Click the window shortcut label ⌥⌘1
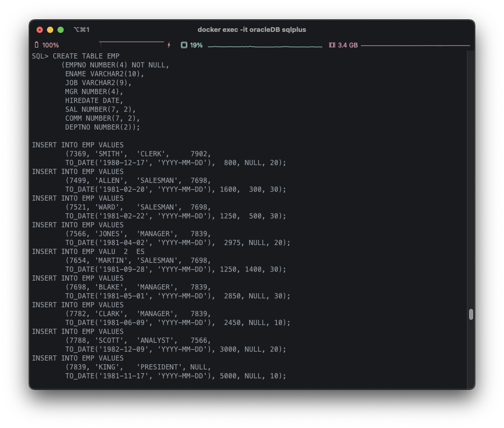The image size is (504, 428). (81, 30)
